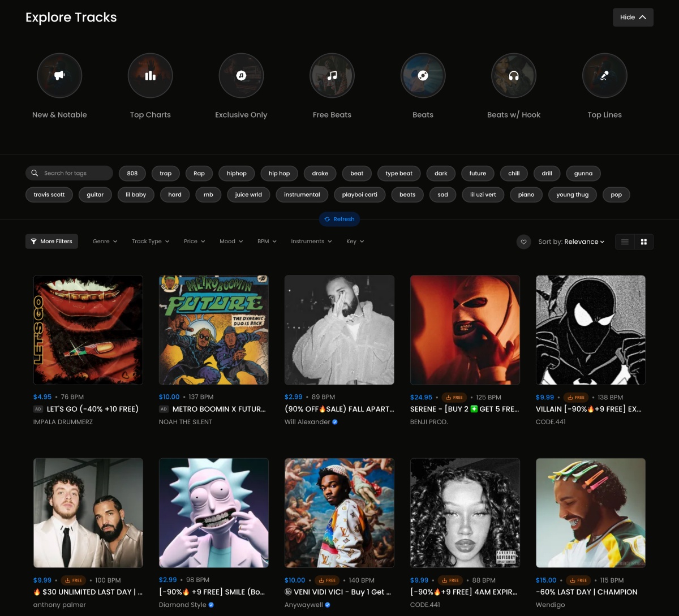Viewport: 679px width, 616px height.
Task: Select the drill tag
Action: pos(547,173)
